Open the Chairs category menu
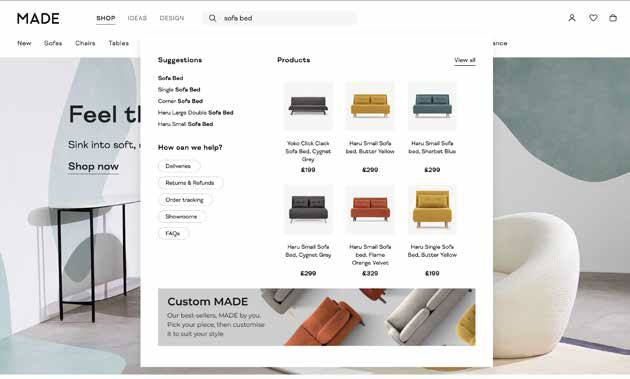The image size is (630, 379). 85,43
